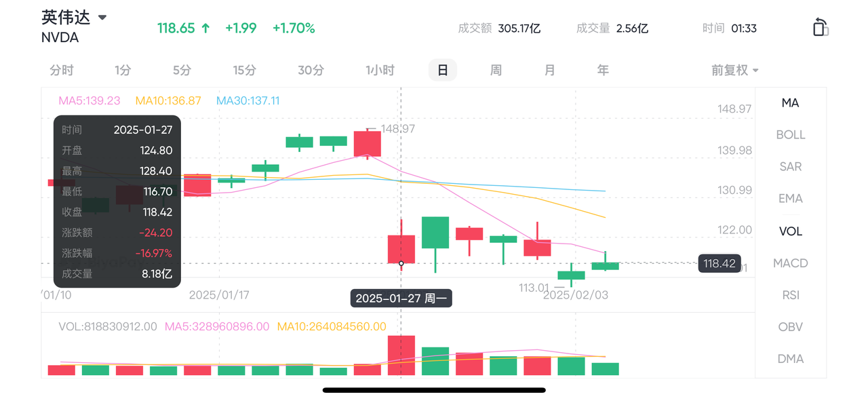868x401 pixels.
Task: Select the 1分 interval tab
Action: (123, 70)
